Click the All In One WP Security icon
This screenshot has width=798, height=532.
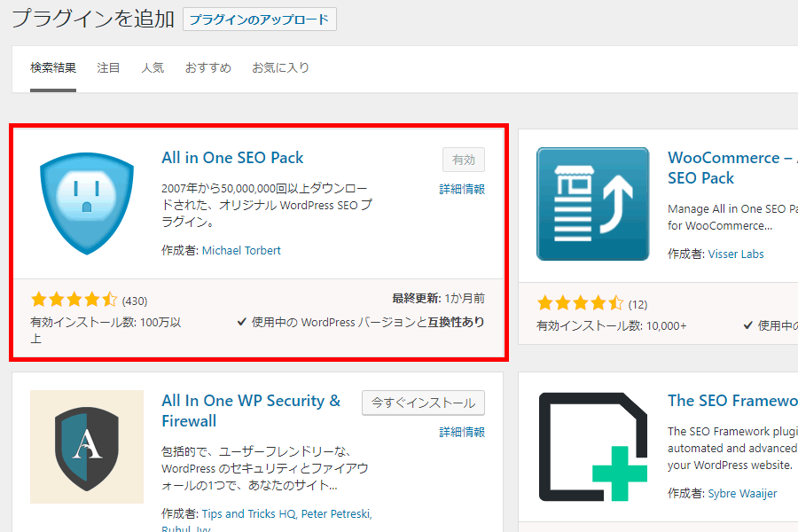point(87,446)
